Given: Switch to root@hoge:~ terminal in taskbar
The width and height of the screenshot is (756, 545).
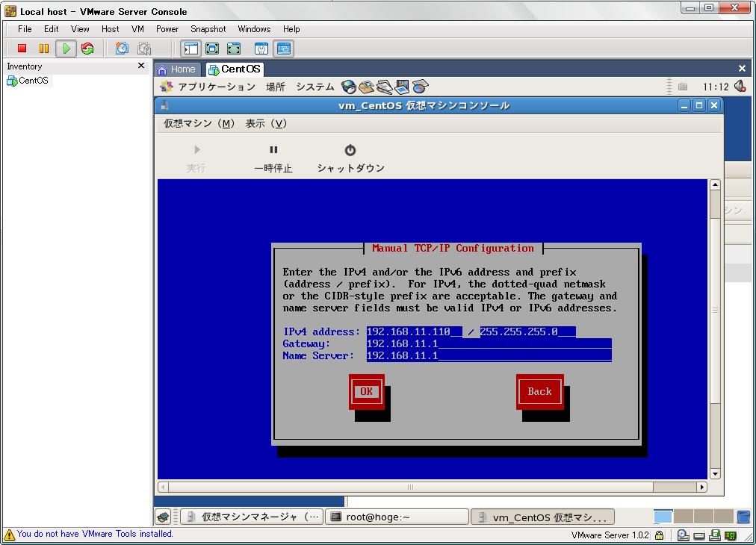Looking at the screenshot, I should click(397, 517).
